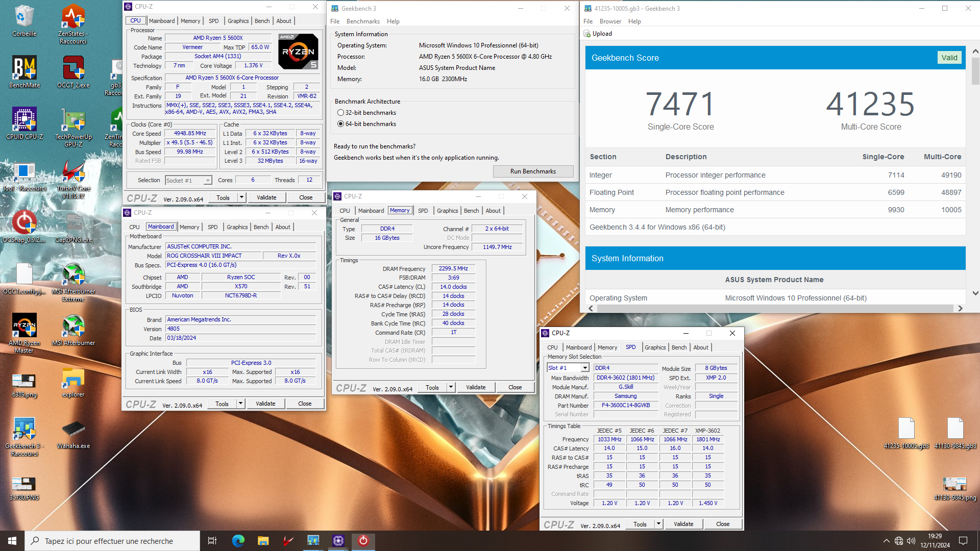This screenshot has width=980, height=551.
Task: Open 41235-10005.gb3 desktop file
Action: pos(906,433)
